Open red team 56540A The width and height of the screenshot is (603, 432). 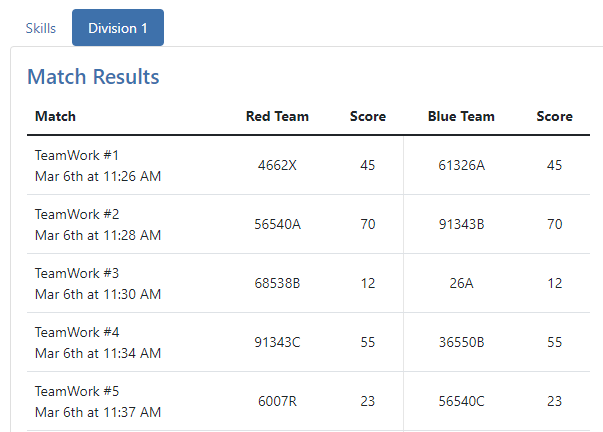click(277, 224)
